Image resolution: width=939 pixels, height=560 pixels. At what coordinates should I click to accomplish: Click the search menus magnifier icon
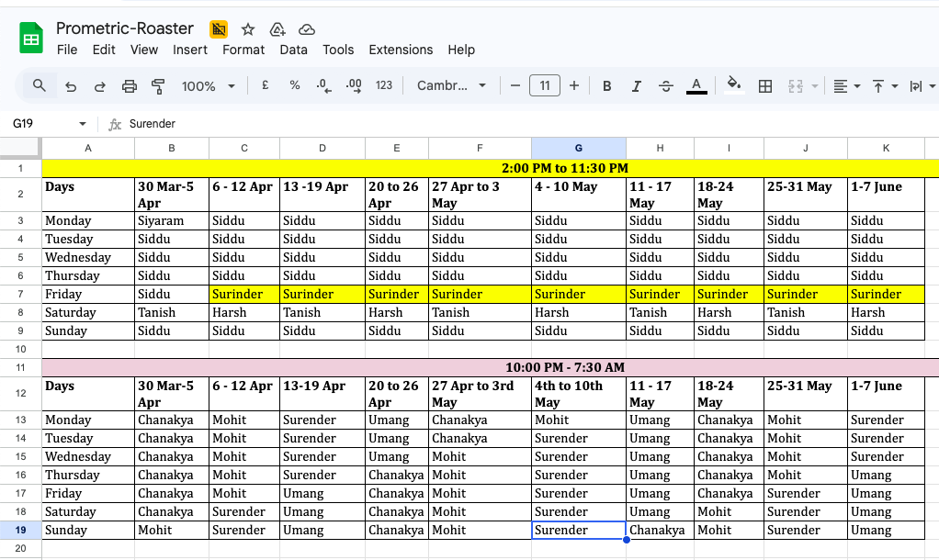click(x=39, y=85)
